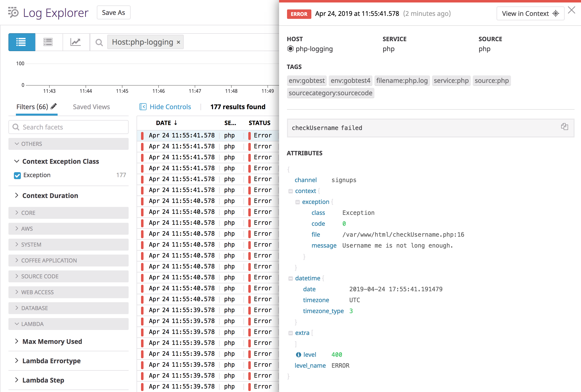Click the red ERROR severity badge
This screenshot has width=581, height=392.
pos(299,14)
